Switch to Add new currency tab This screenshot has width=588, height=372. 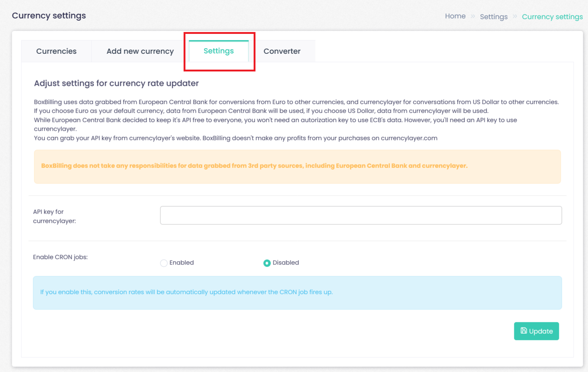(x=140, y=51)
